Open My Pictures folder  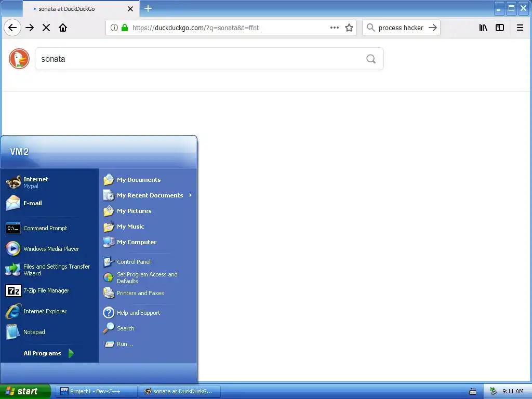[x=148, y=211]
